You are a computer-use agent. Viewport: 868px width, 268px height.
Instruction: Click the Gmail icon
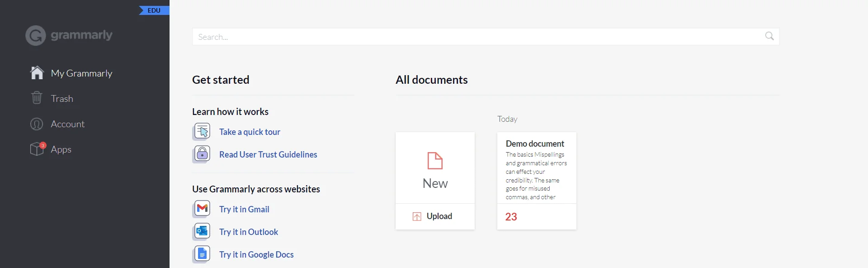click(202, 209)
